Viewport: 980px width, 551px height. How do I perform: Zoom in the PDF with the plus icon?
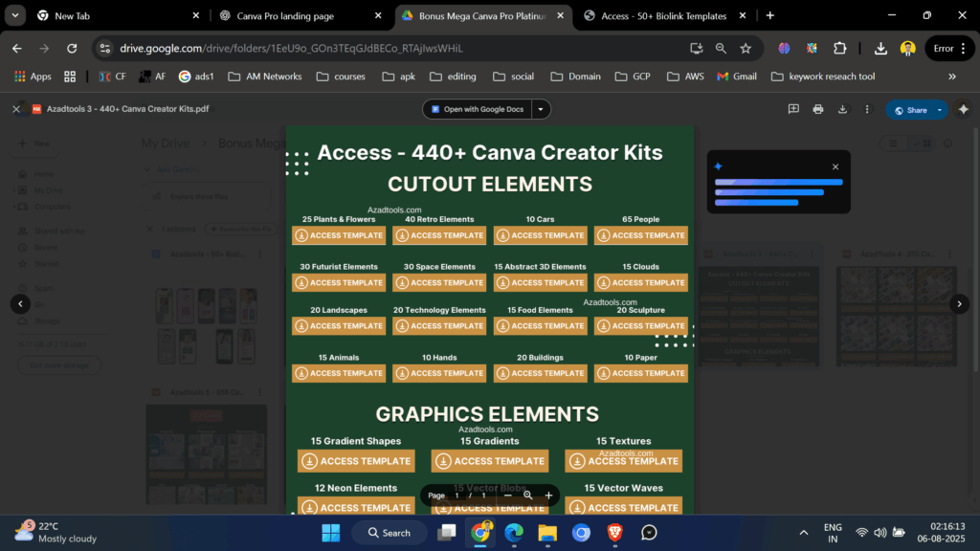pyautogui.click(x=548, y=496)
